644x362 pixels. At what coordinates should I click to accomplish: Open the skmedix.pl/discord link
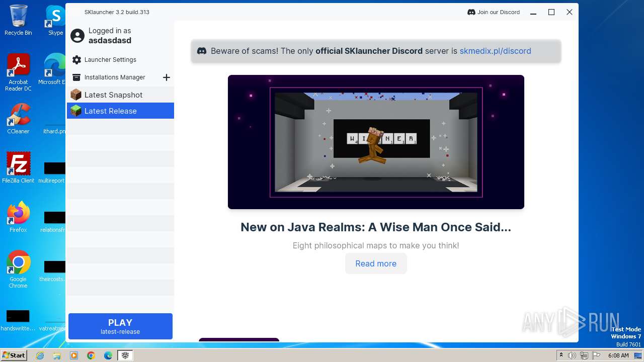pyautogui.click(x=495, y=51)
